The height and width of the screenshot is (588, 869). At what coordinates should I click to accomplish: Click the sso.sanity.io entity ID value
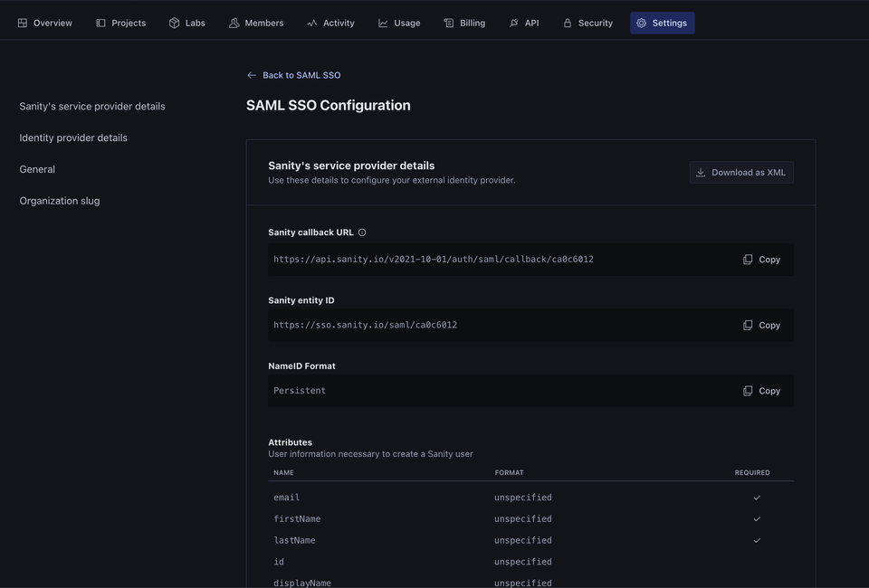pyautogui.click(x=365, y=325)
